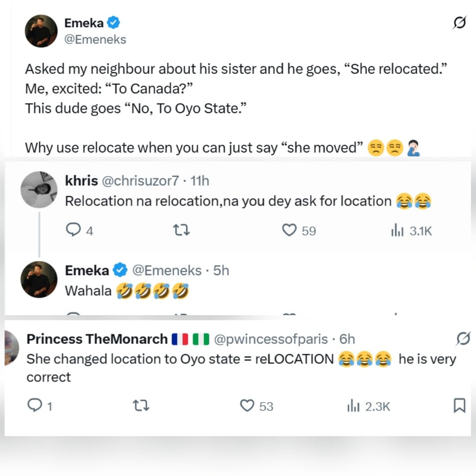Like khris's reply showing 59 likes
Image resolution: width=476 pixels, height=476 pixels.
289,230
